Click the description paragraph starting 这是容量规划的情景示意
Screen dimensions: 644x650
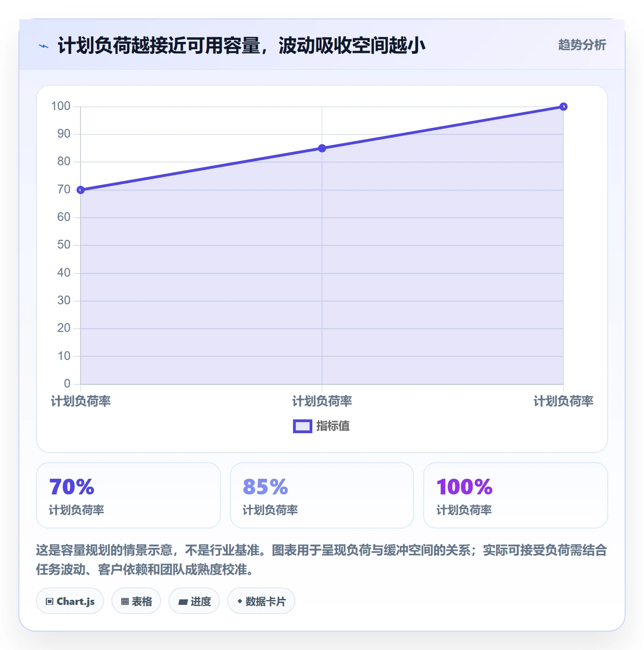[x=322, y=560]
